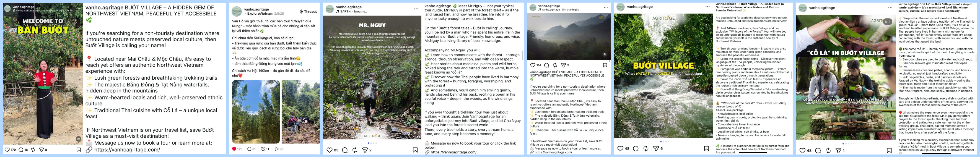Comment on the Buốt Village waterfall post
980x157 pixels.
636,149
